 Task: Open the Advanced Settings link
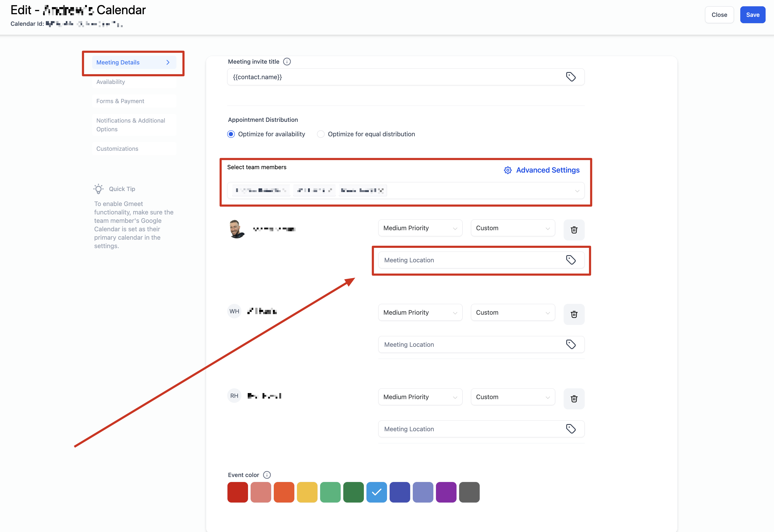pyautogui.click(x=548, y=170)
